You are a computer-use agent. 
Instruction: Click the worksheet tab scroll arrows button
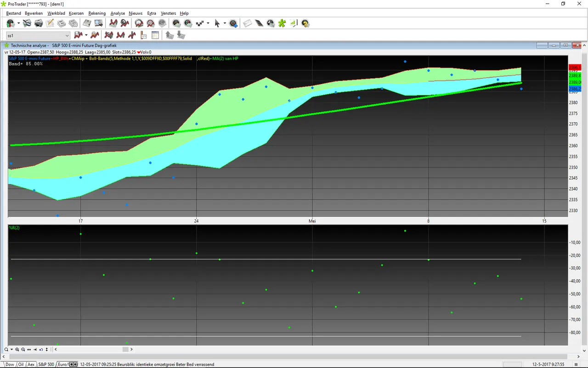tap(73, 364)
